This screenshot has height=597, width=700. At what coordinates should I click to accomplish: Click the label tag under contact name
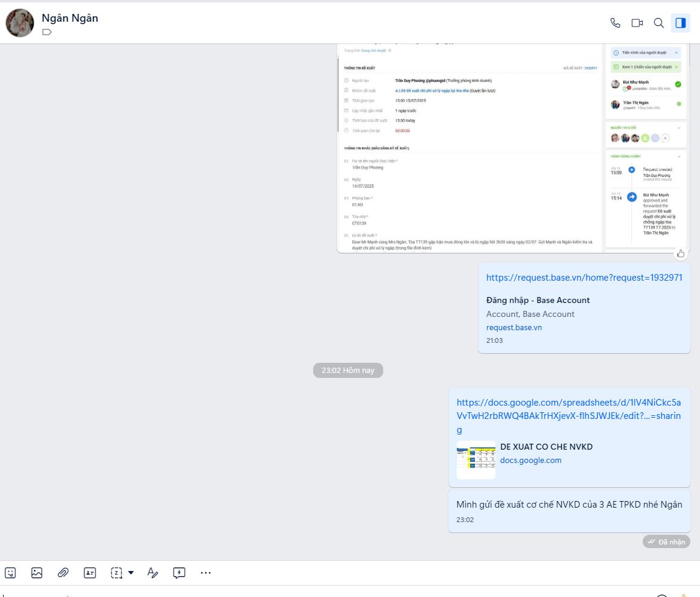(x=47, y=33)
